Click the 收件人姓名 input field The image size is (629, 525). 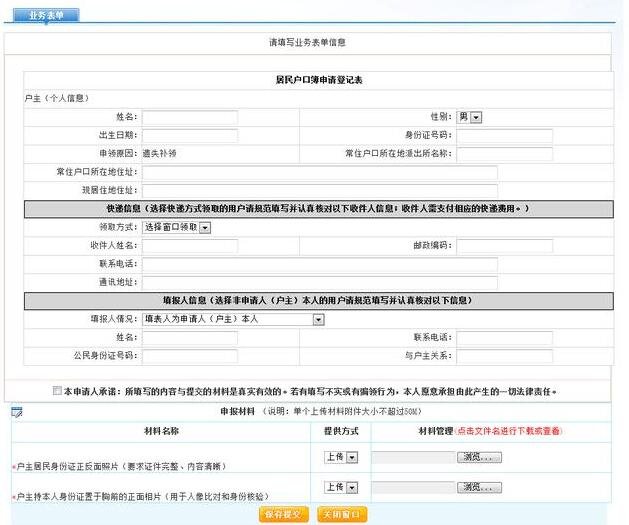(190, 246)
